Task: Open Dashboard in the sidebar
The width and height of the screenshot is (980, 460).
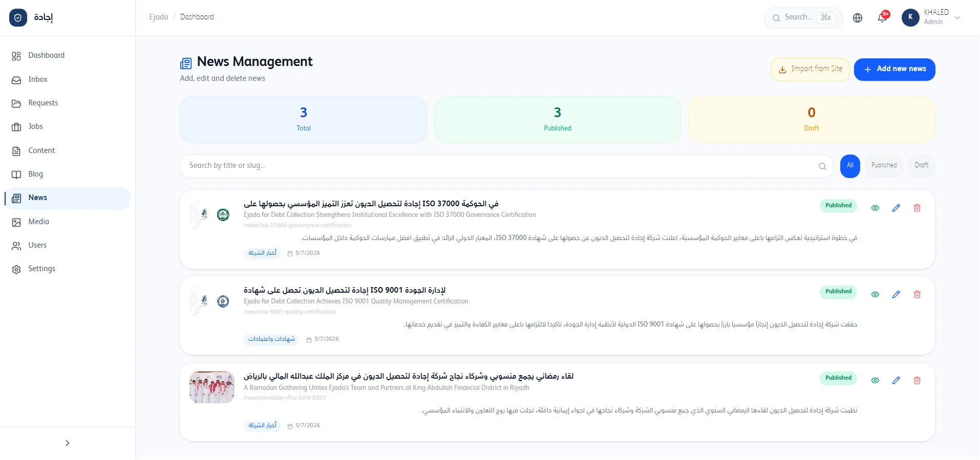Action: (67, 56)
